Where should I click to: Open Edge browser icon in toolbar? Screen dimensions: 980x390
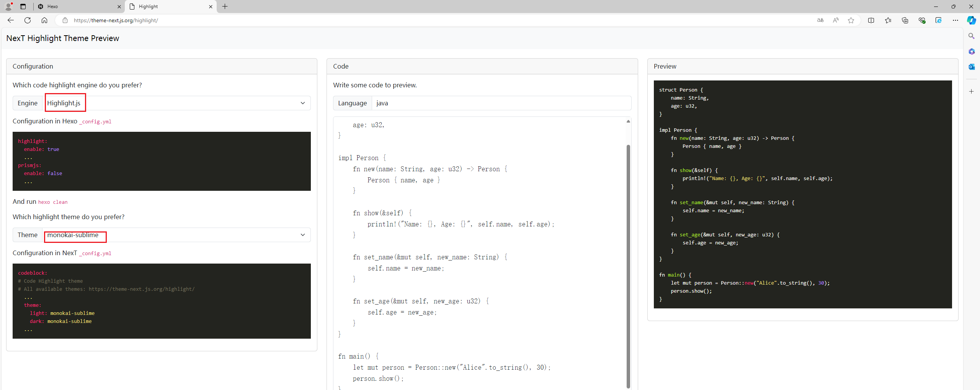tap(939, 20)
